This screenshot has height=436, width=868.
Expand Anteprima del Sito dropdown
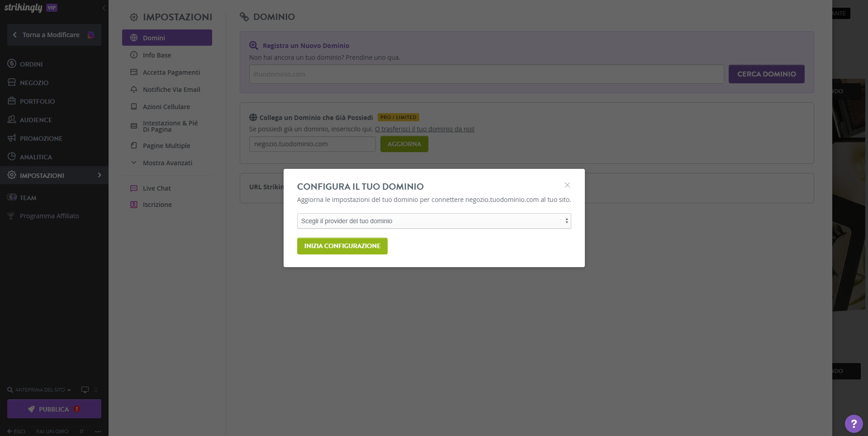pyautogui.click(x=39, y=390)
